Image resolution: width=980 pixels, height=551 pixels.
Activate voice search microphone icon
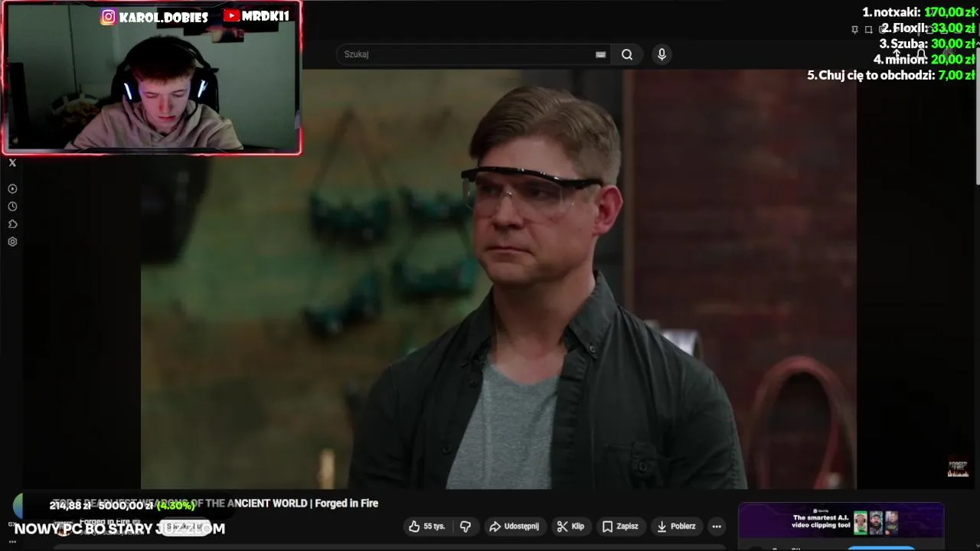662,54
